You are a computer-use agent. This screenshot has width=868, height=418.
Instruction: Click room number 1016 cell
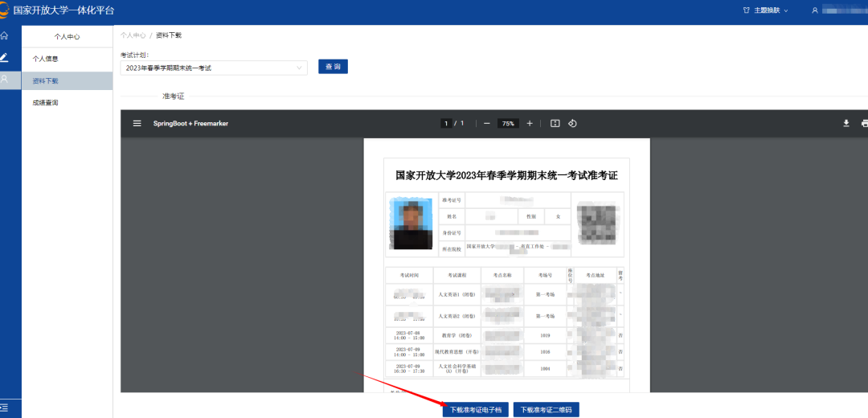click(545, 351)
